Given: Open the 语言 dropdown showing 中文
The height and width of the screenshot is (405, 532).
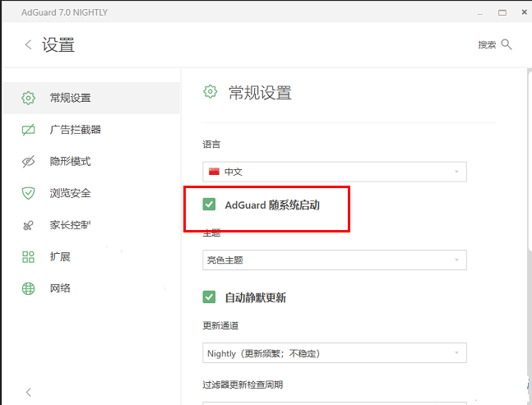Looking at the screenshot, I should 335,172.
